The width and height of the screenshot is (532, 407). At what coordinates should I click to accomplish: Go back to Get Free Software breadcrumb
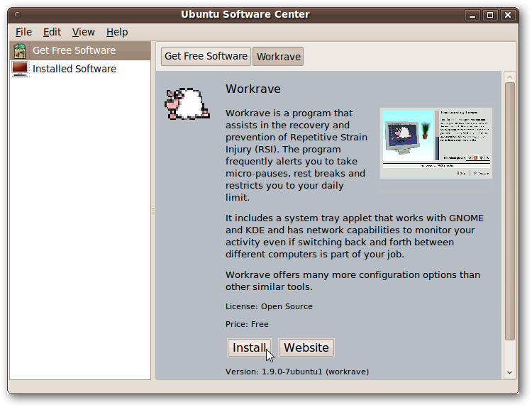pos(206,56)
